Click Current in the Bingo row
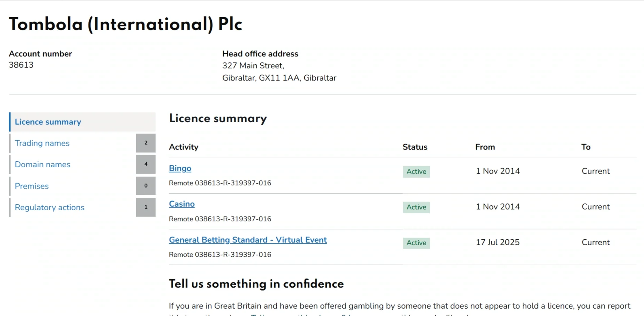644x316 pixels. click(596, 171)
